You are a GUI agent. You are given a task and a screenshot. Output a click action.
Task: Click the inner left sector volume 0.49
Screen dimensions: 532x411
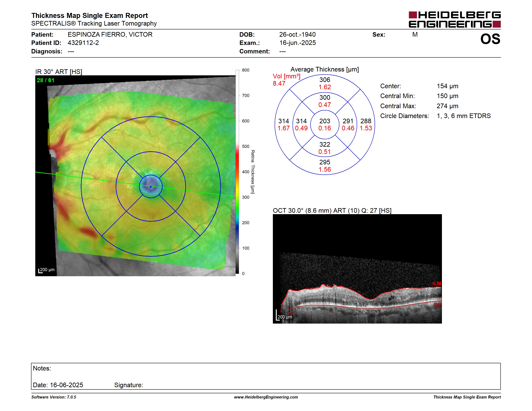pos(301,128)
